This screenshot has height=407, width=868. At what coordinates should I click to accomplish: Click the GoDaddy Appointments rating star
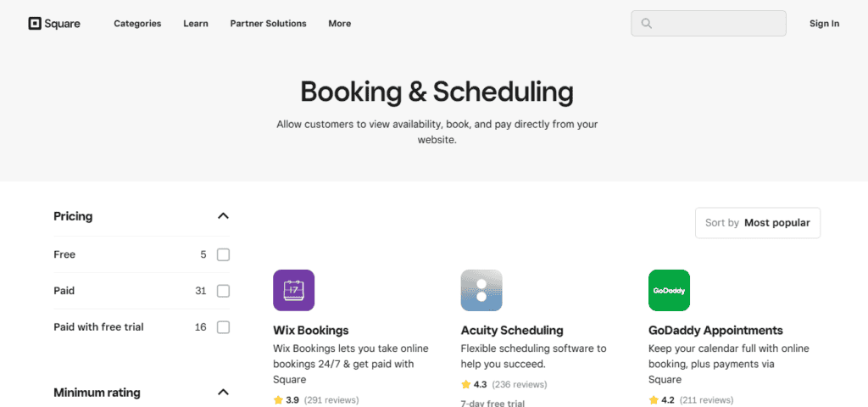click(654, 400)
